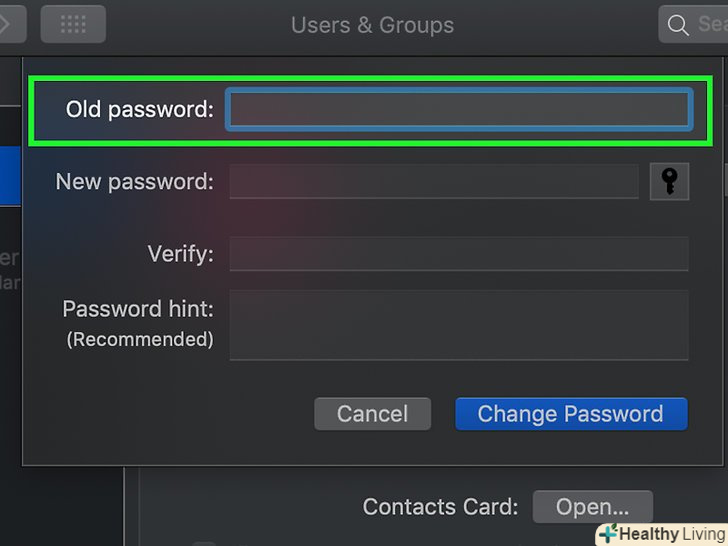This screenshot has width=728, height=546.
Task: Confirm with the Change Password button
Action: tap(571, 414)
